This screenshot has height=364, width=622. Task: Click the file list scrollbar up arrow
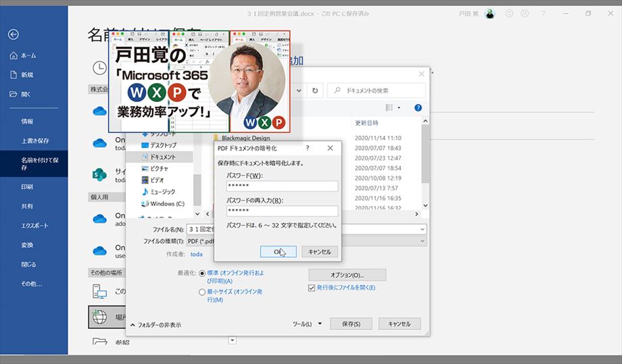(425, 121)
